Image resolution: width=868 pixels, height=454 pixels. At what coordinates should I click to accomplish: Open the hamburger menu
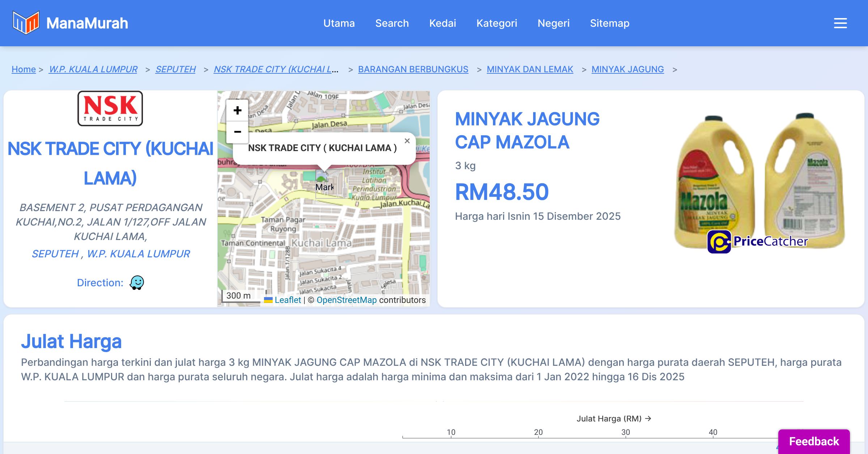[x=840, y=23]
